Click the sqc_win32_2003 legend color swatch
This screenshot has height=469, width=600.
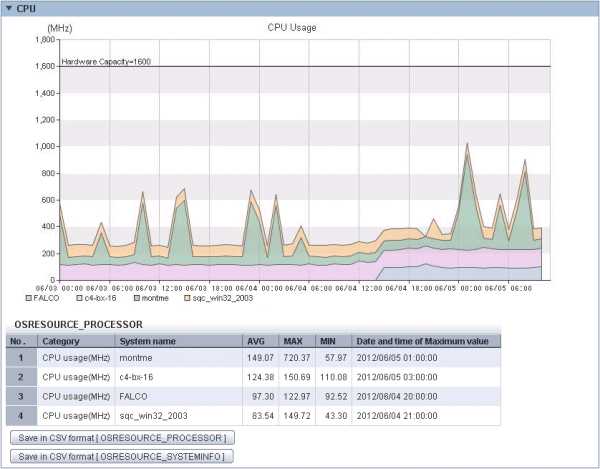[x=188, y=298]
